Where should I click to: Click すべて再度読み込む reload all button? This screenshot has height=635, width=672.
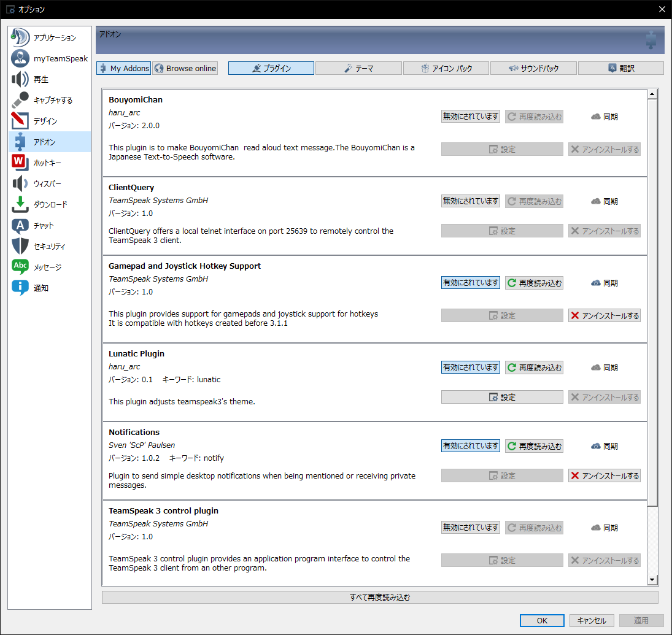coord(380,598)
